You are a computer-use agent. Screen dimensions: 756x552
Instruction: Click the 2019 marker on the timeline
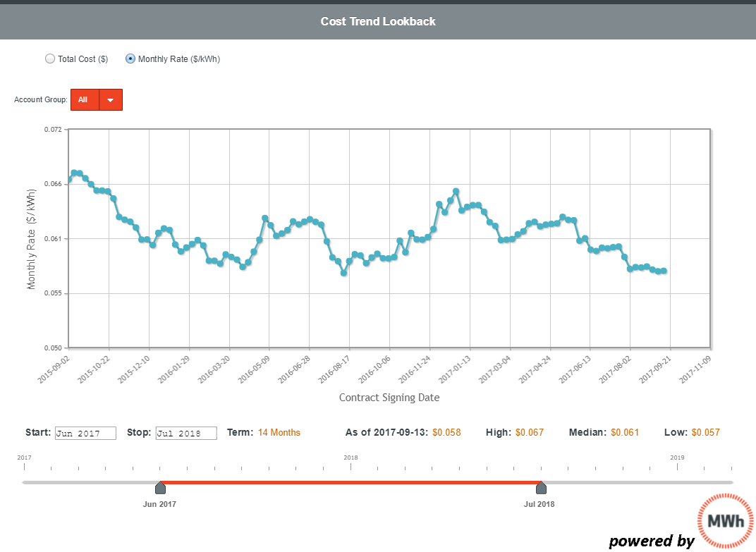coord(677,458)
